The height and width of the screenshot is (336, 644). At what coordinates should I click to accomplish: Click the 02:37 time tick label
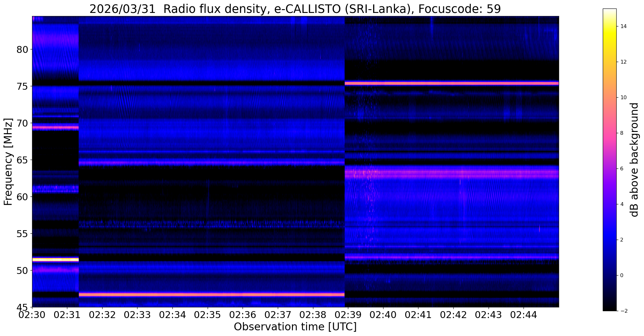pos(277,315)
